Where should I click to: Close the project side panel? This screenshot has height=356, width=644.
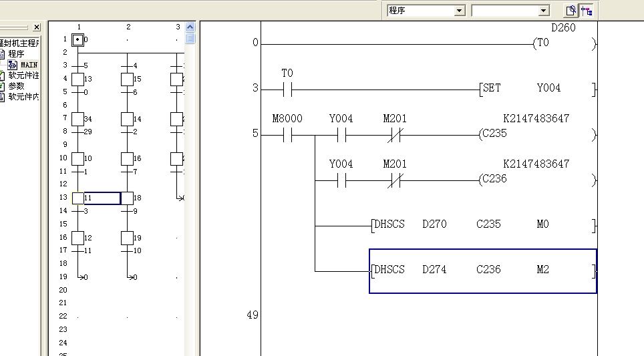pyautogui.click(x=36, y=27)
